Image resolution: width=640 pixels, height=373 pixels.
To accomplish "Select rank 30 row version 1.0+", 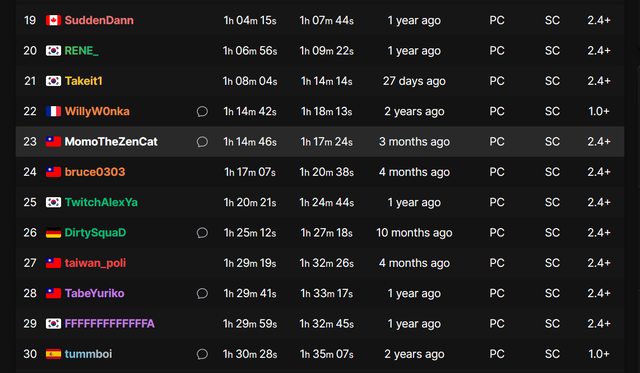I will pyautogui.click(x=599, y=354).
